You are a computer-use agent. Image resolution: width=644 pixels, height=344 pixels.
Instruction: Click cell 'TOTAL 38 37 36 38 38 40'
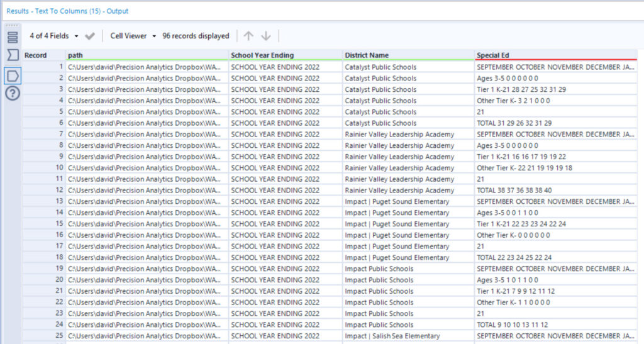tap(556, 191)
